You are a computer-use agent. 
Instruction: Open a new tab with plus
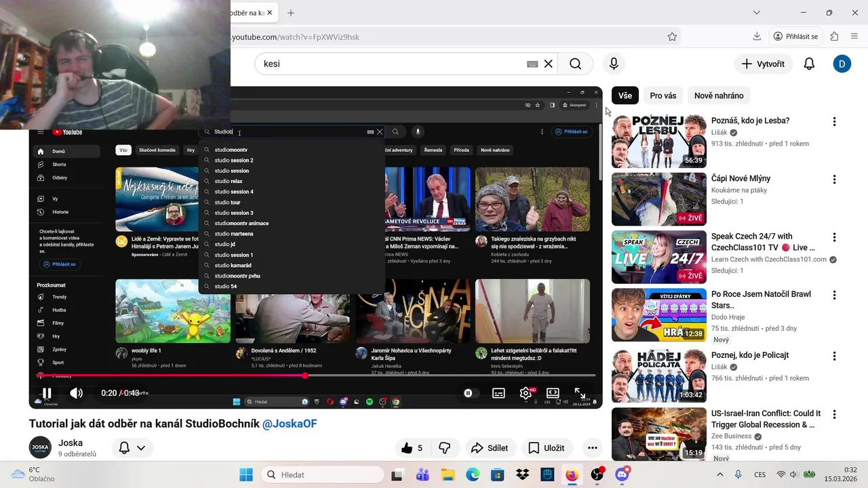pyautogui.click(x=291, y=13)
